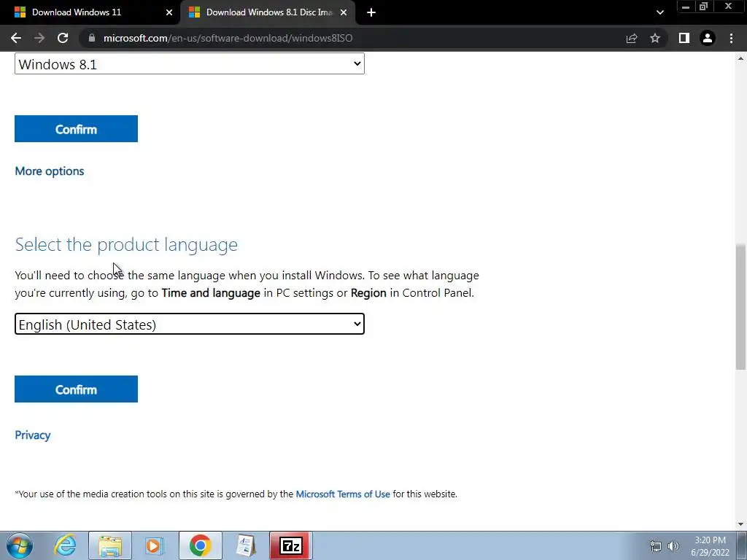Launch Internet Explorer from the taskbar
The image size is (747, 560).
[65, 545]
